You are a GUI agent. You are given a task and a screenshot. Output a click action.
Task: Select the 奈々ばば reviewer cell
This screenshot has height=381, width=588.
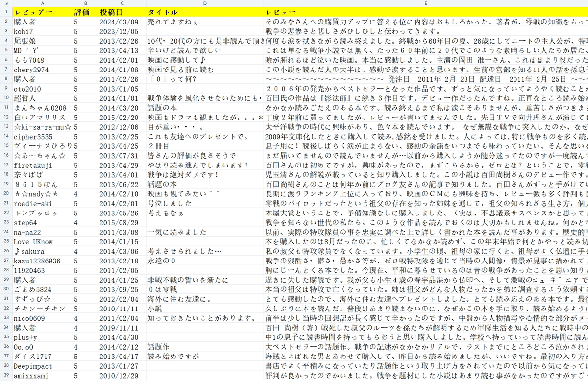point(43,174)
